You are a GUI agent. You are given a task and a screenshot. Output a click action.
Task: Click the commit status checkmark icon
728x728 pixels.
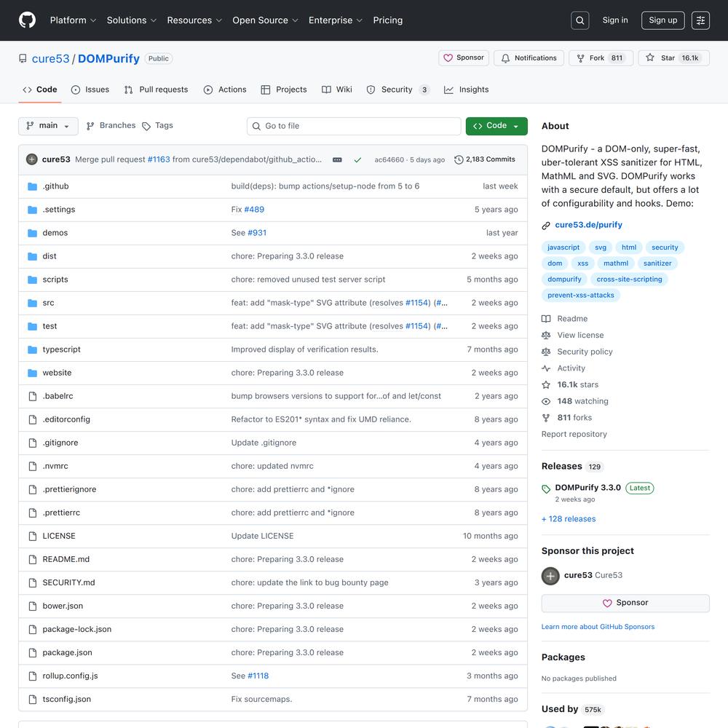pyautogui.click(x=357, y=159)
